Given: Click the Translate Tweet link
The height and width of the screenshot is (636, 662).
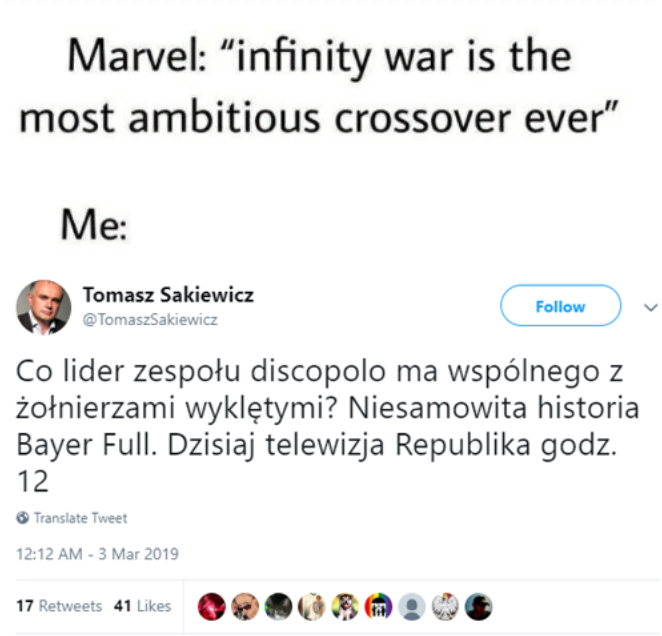Looking at the screenshot, I should point(80,518).
